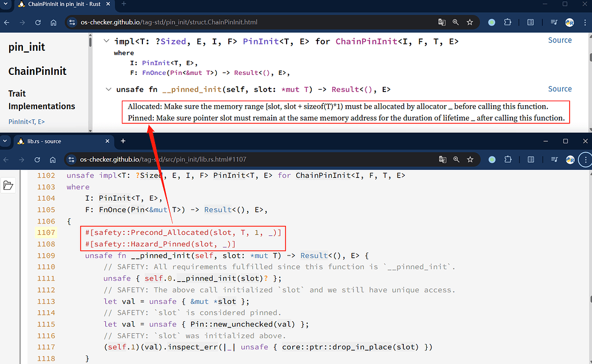This screenshot has height=364, width=592.
Task: Open the browser Extensions puzzle icon
Action: click(x=507, y=22)
